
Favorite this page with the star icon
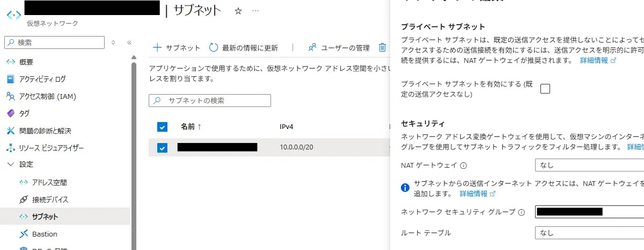tap(238, 10)
